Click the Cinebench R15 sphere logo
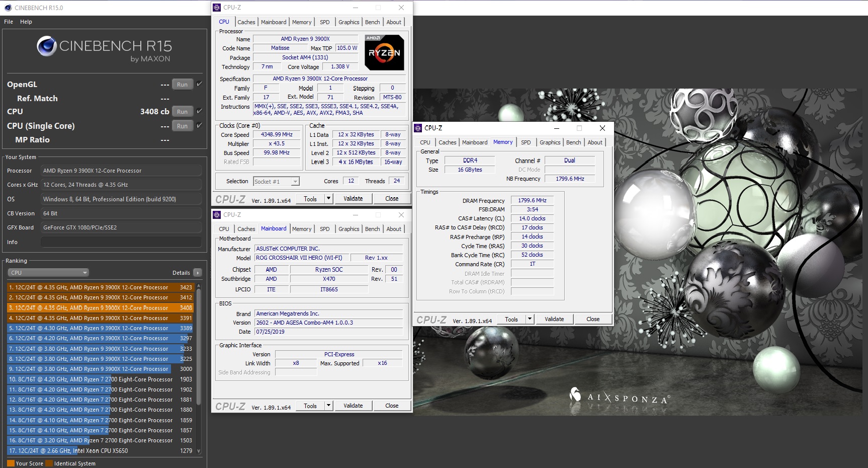This screenshot has height=468, width=868. [x=46, y=46]
